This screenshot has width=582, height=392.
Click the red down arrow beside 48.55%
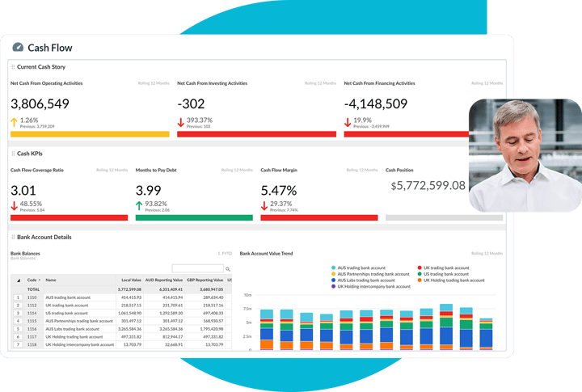[x=14, y=205]
